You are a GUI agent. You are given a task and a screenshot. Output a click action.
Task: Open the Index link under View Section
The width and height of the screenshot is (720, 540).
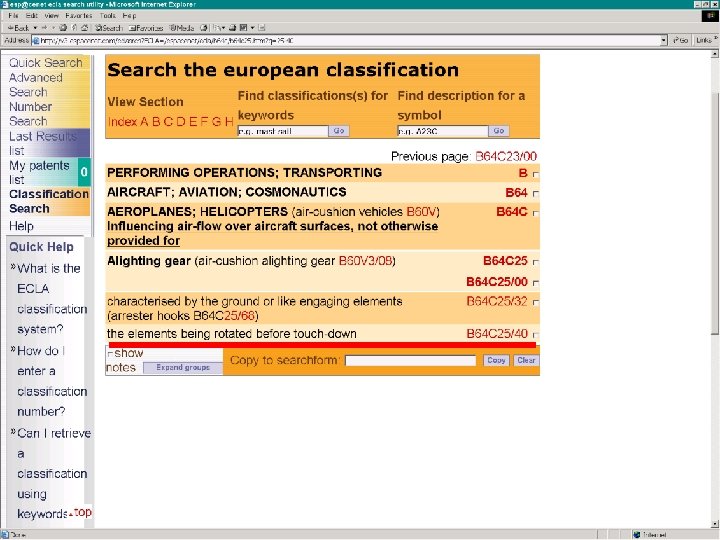(123, 122)
